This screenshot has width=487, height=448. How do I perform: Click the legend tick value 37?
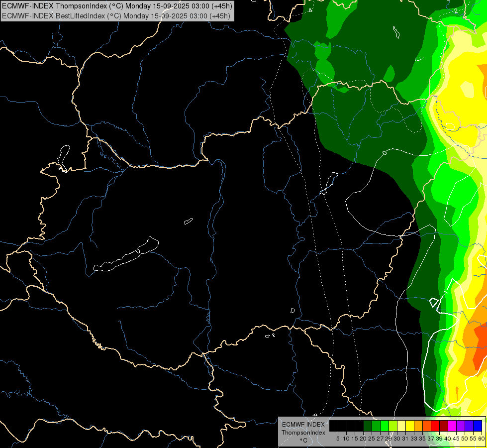[431, 439]
